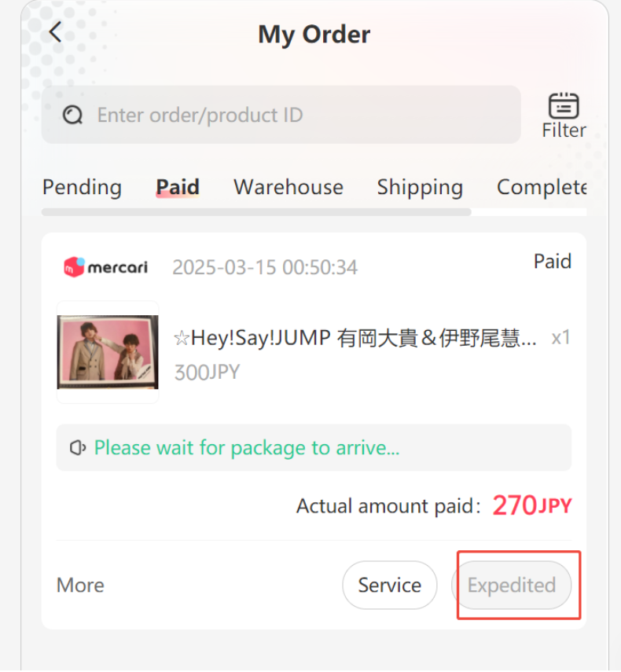Select the Paid tab
This screenshot has width=621, height=672.
[178, 187]
